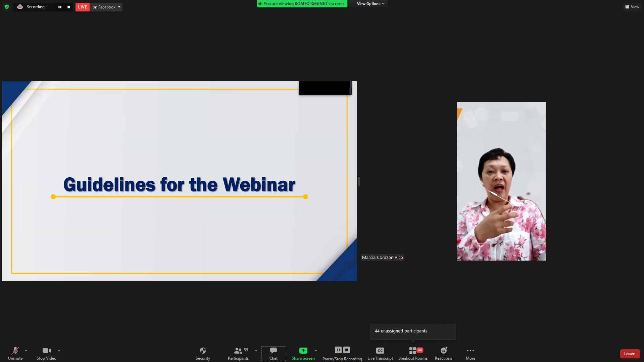Viewport: 644px width, 362px height.
Task: Click the green Share Screen icon
Action: point(303,351)
